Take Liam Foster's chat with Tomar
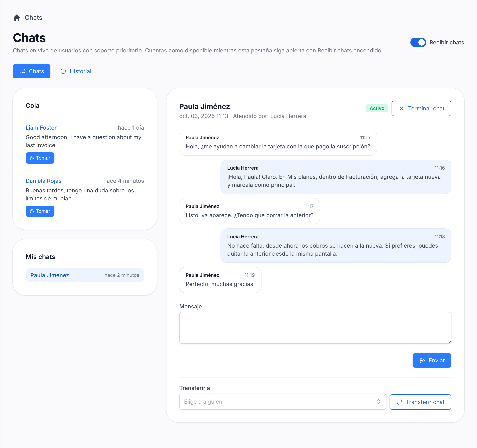Viewport: 477px width, 448px height. point(40,158)
